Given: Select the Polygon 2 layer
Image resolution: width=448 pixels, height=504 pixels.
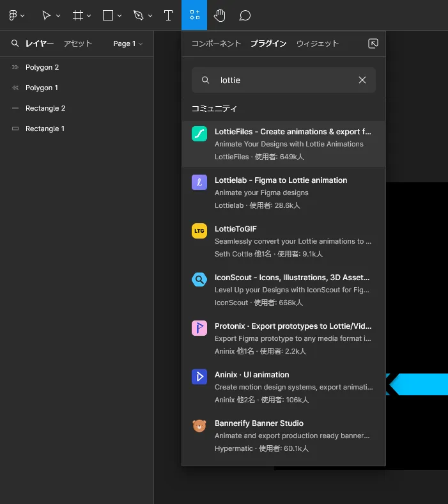Looking at the screenshot, I should point(42,67).
